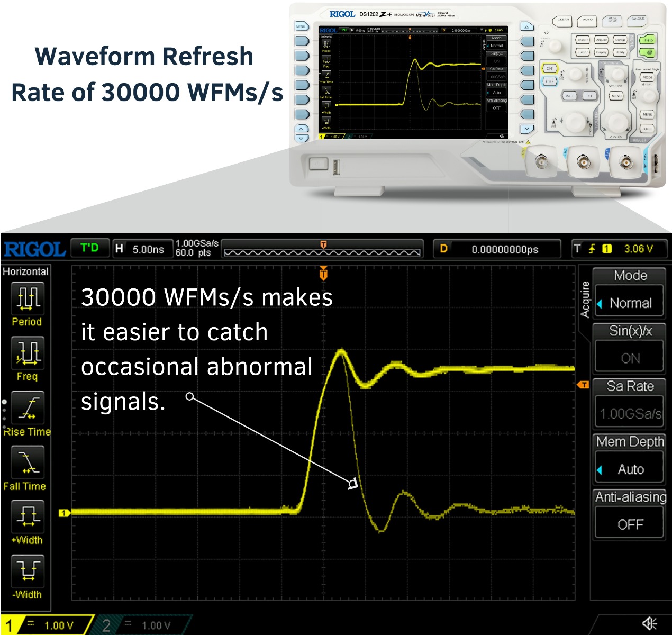Click the 3.06 V trigger level readout, enlarged screen
672x635 pixels.
pos(638,249)
